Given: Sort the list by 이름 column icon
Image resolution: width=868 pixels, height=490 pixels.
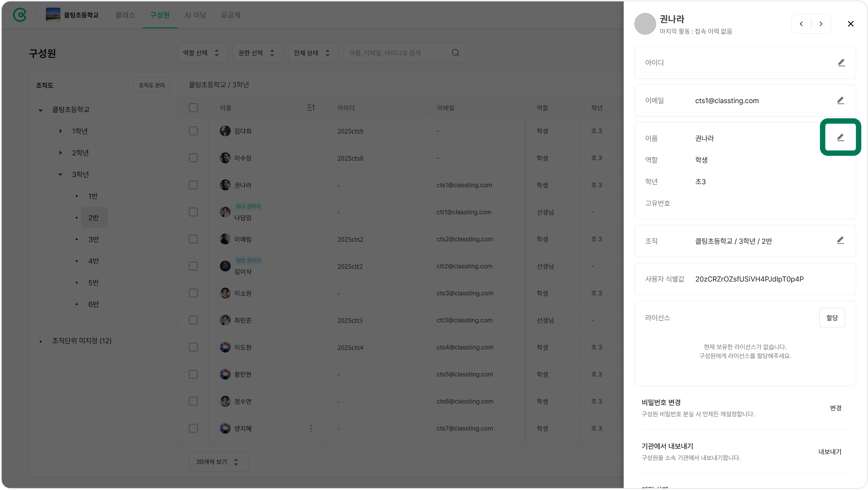Looking at the screenshot, I should [311, 108].
